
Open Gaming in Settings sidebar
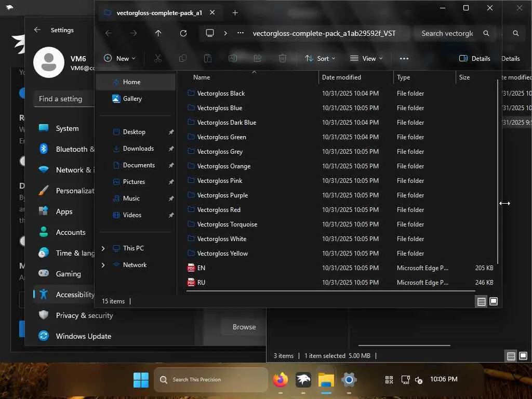point(68,273)
